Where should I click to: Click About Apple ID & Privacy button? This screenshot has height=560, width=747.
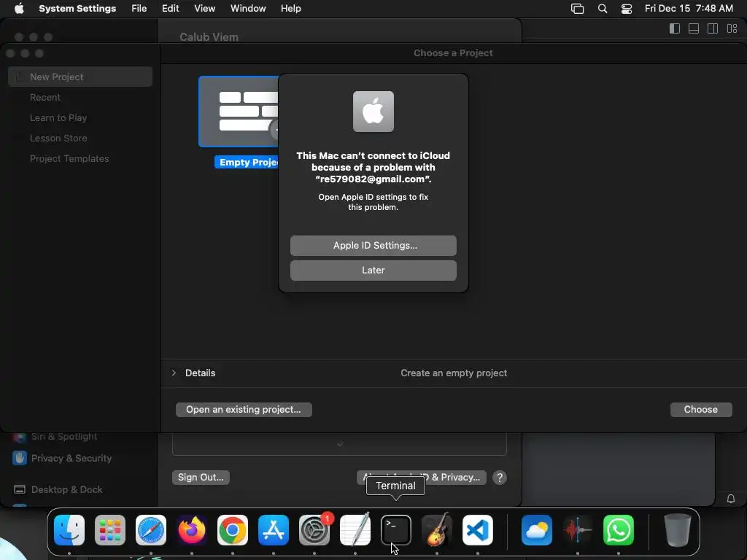(x=422, y=478)
